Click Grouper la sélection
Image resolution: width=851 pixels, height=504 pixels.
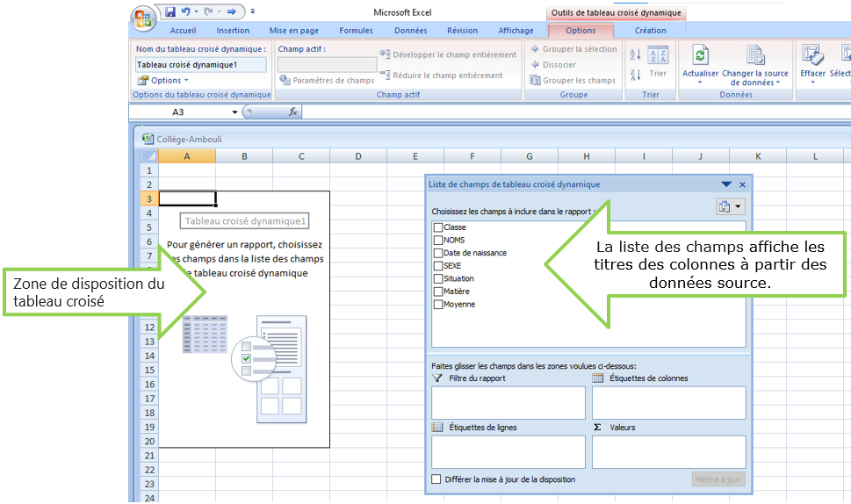573,49
